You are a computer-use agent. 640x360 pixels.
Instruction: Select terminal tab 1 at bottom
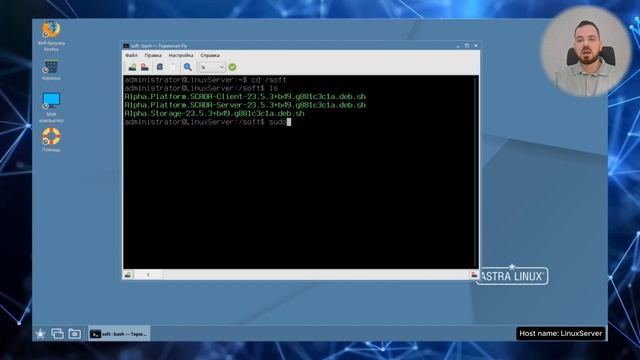point(148,275)
